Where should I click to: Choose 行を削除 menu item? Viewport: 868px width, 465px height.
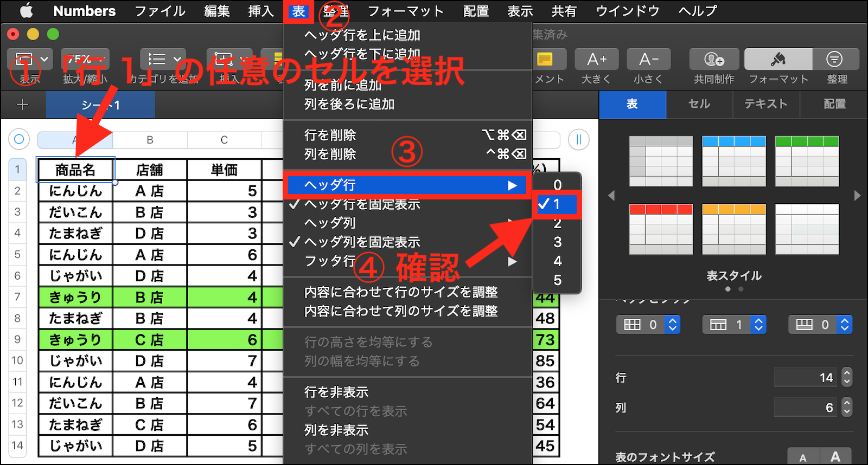point(407,135)
